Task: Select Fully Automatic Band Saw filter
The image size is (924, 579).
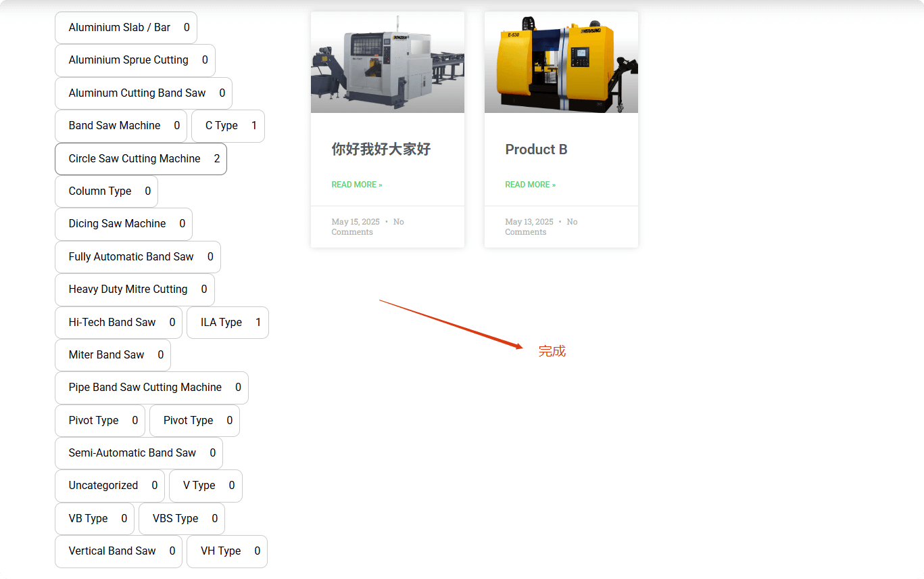Action: coord(138,257)
